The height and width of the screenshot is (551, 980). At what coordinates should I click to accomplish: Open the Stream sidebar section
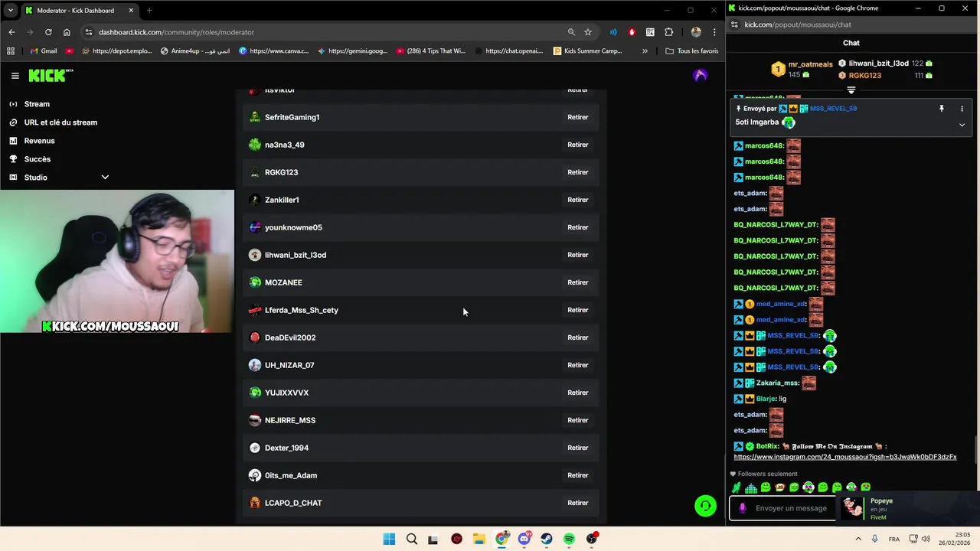click(37, 104)
